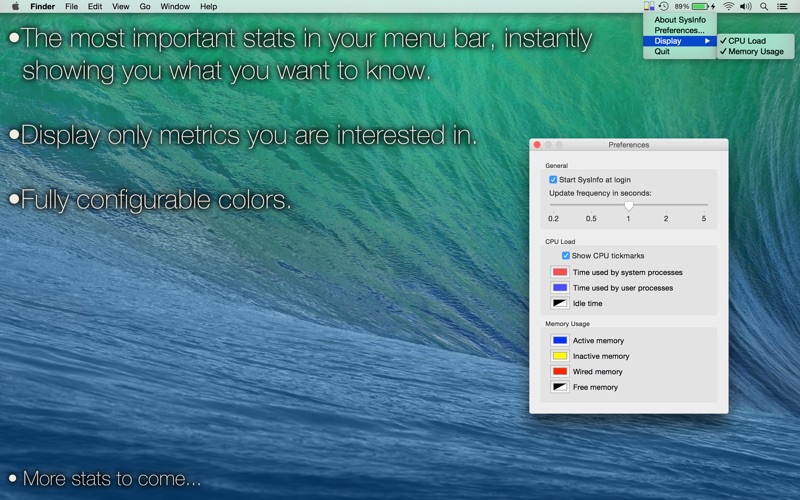
Task: Select Quit in SysInfo menu
Action: [680, 52]
